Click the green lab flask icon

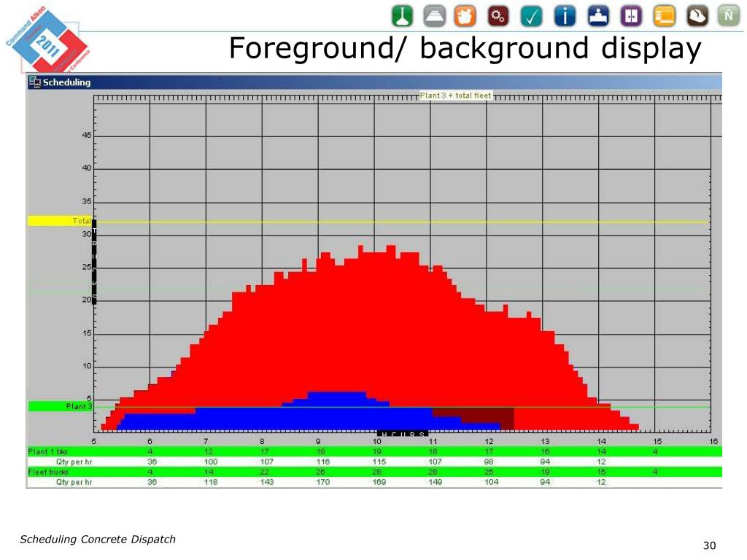click(401, 15)
